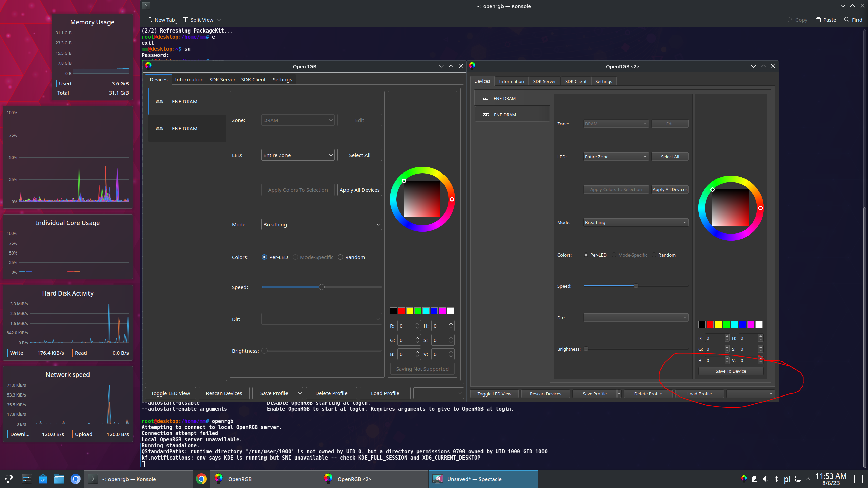The image size is (868, 488).
Task: Select Mode-Specific colors in OpenRGB <2>
Action: pos(630,255)
